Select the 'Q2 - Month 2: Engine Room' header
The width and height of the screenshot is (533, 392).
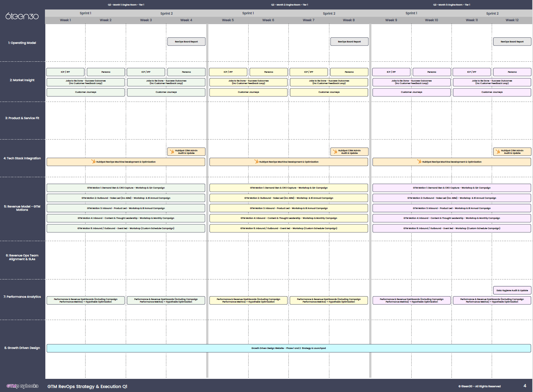pyautogui.click(x=290, y=5)
